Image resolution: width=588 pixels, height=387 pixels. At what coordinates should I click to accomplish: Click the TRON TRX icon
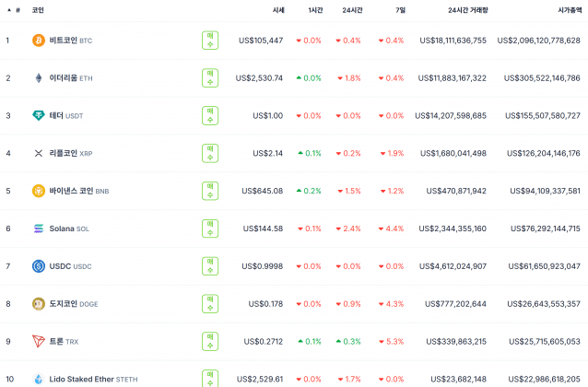[x=39, y=341]
